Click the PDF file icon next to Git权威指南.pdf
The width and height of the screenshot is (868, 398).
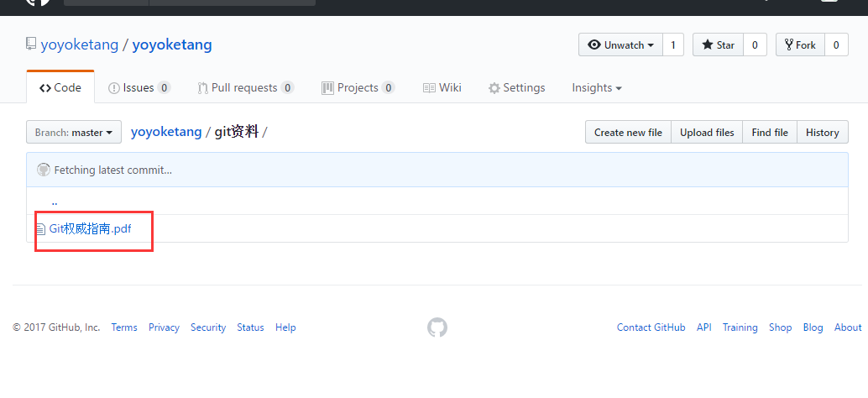pyautogui.click(x=40, y=229)
